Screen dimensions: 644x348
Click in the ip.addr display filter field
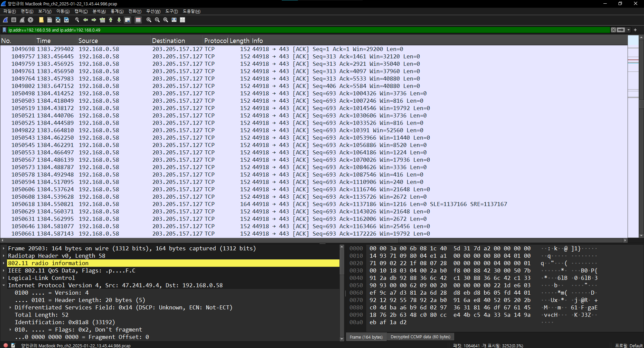pos(309,30)
